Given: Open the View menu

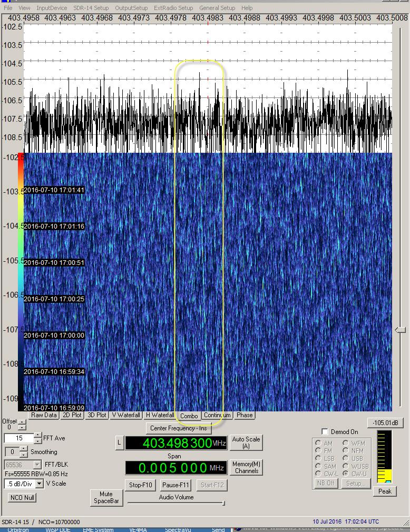Looking at the screenshot, I should 24,7.
